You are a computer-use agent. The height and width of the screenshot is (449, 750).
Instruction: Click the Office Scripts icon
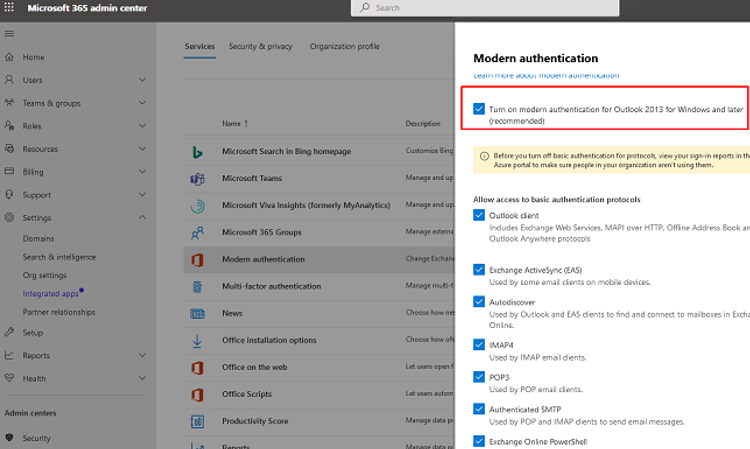197,394
